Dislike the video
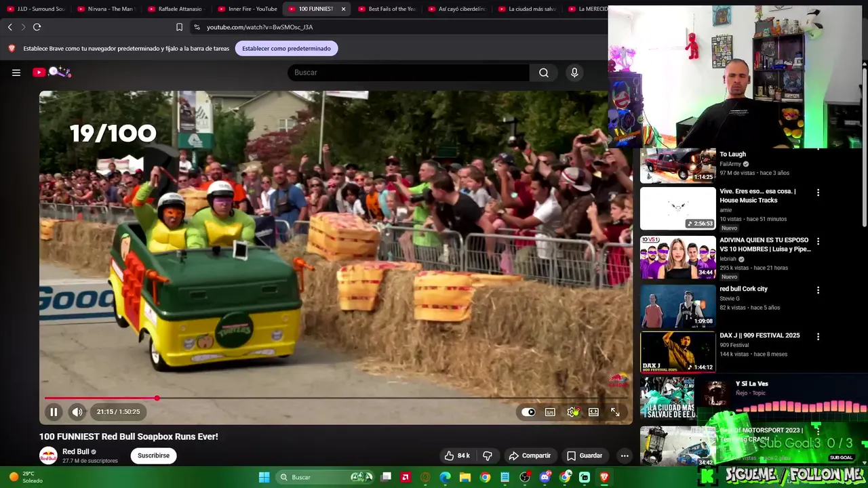 point(487,455)
